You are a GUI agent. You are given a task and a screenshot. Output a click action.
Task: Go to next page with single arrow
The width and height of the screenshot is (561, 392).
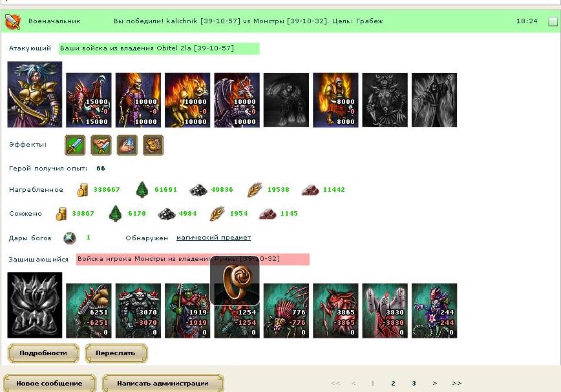[435, 383]
